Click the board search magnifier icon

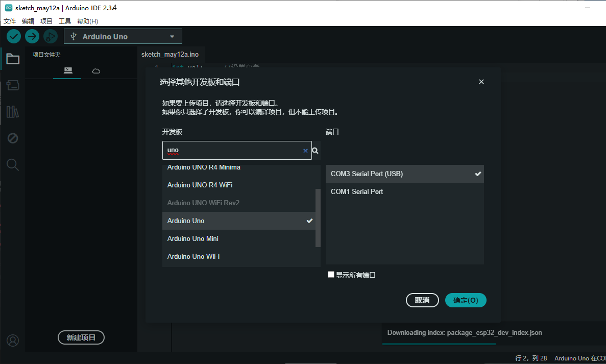click(x=316, y=151)
